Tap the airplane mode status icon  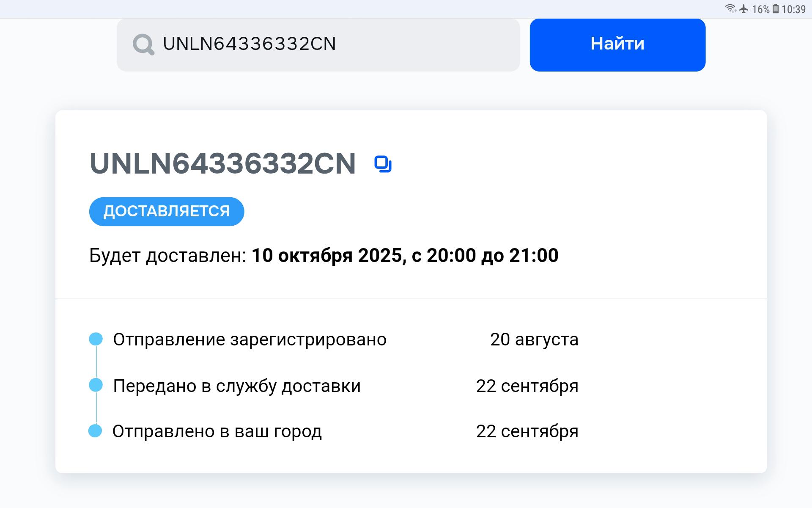(x=743, y=9)
